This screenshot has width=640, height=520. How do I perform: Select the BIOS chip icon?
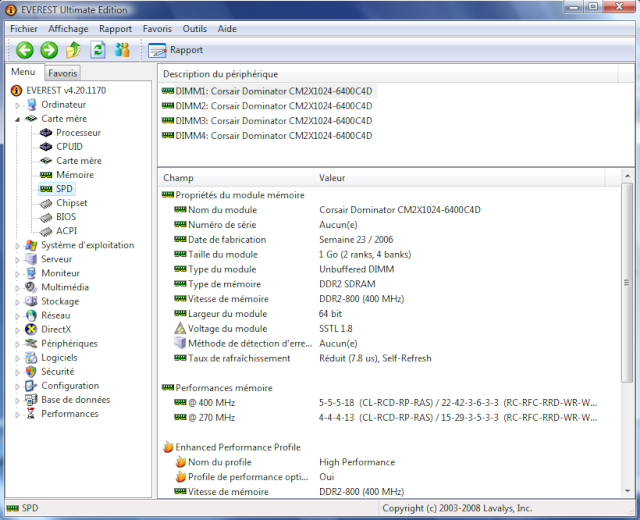[x=46, y=217]
